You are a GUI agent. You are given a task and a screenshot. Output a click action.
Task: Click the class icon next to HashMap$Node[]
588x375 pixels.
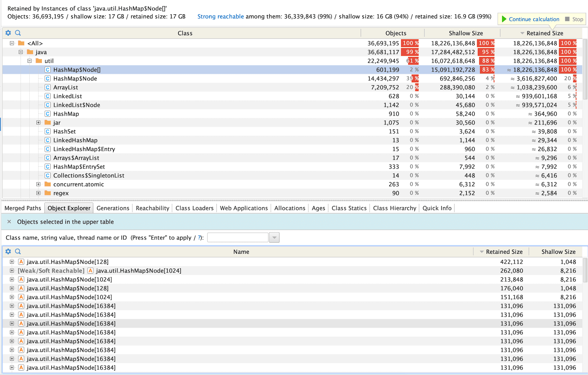pyautogui.click(x=48, y=70)
